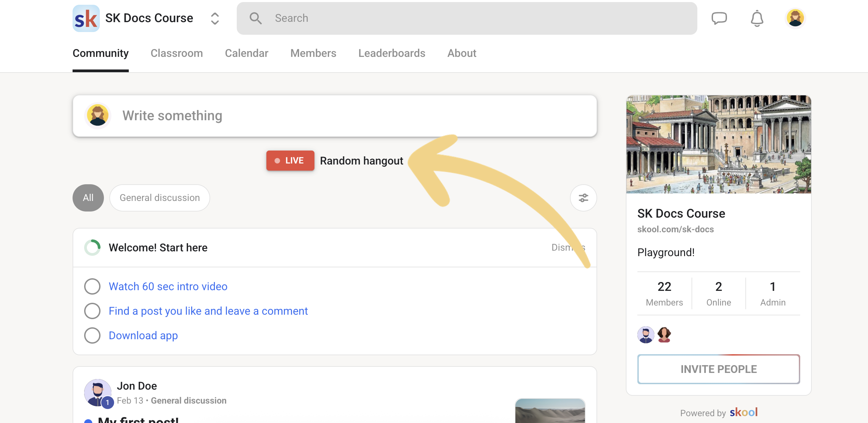Viewport: 868px width, 423px height.
Task: View the 22 Members count
Action: tap(664, 294)
